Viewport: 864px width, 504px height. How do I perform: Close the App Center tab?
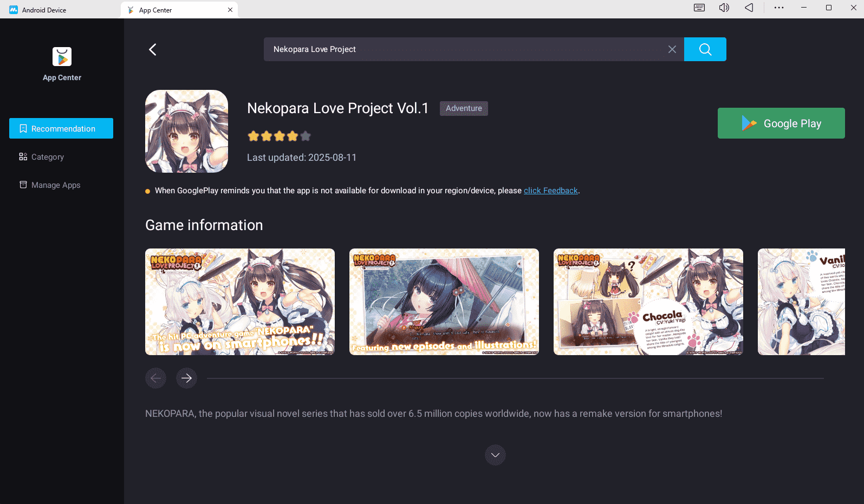point(230,10)
